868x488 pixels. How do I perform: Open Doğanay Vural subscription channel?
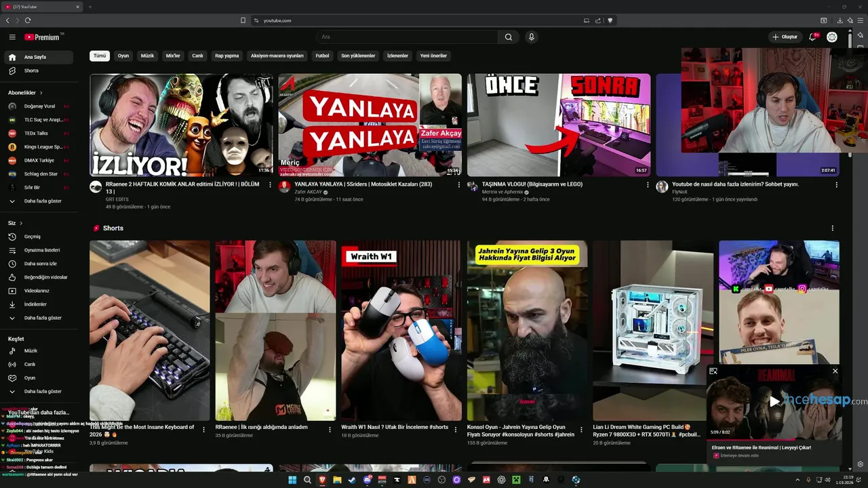click(40, 106)
